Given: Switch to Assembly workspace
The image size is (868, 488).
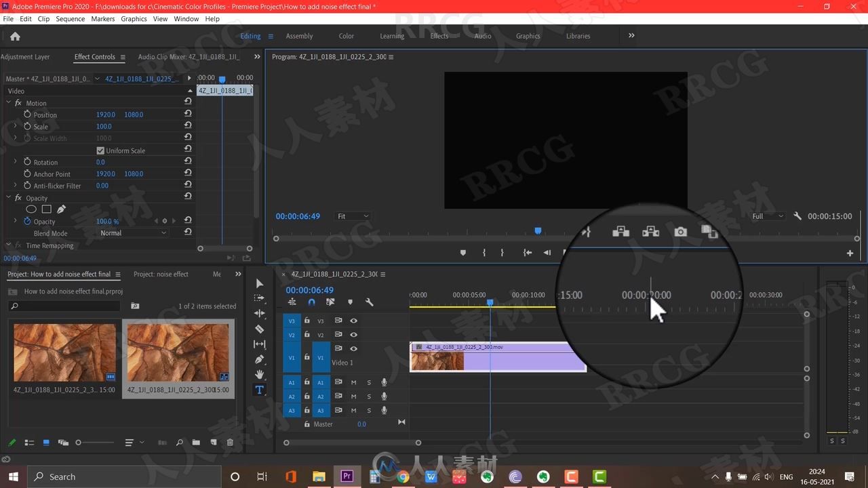Looking at the screenshot, I should point(299,36).
